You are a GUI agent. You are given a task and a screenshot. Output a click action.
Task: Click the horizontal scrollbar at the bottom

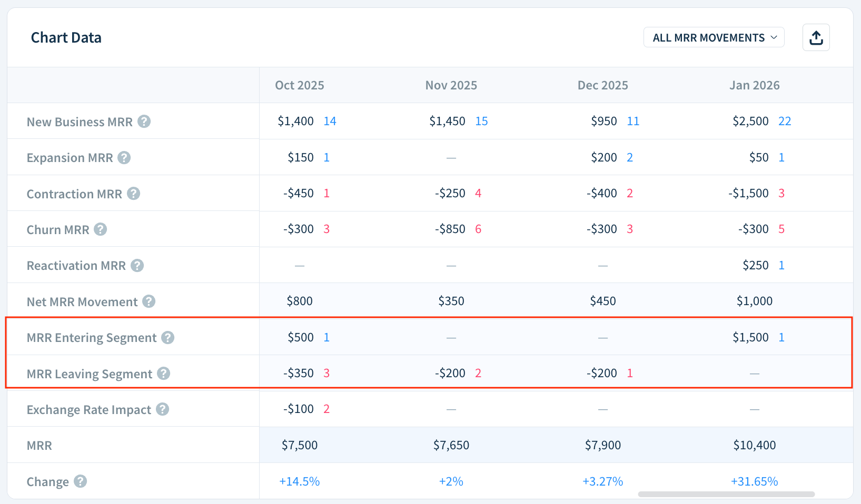pos(727,493)
